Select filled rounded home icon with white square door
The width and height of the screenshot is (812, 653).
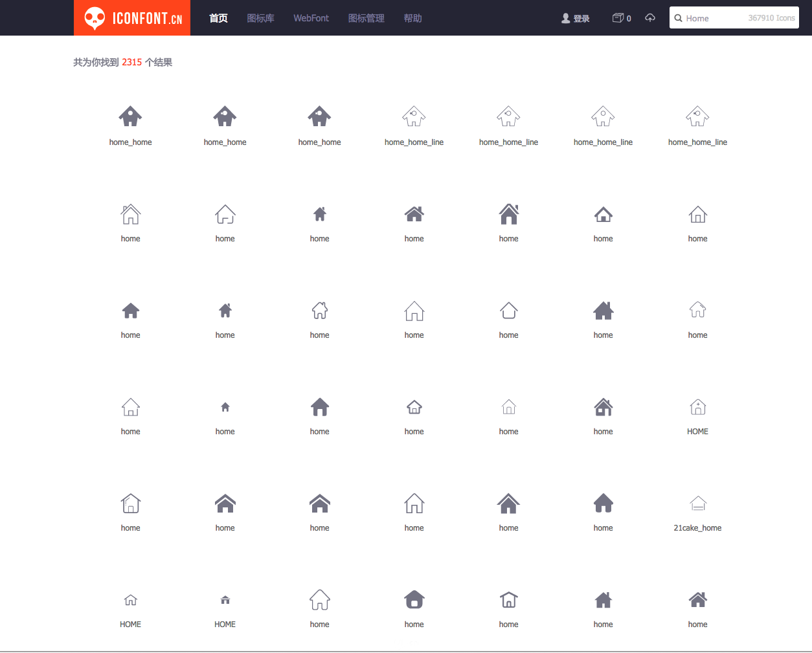click(414, 599)
